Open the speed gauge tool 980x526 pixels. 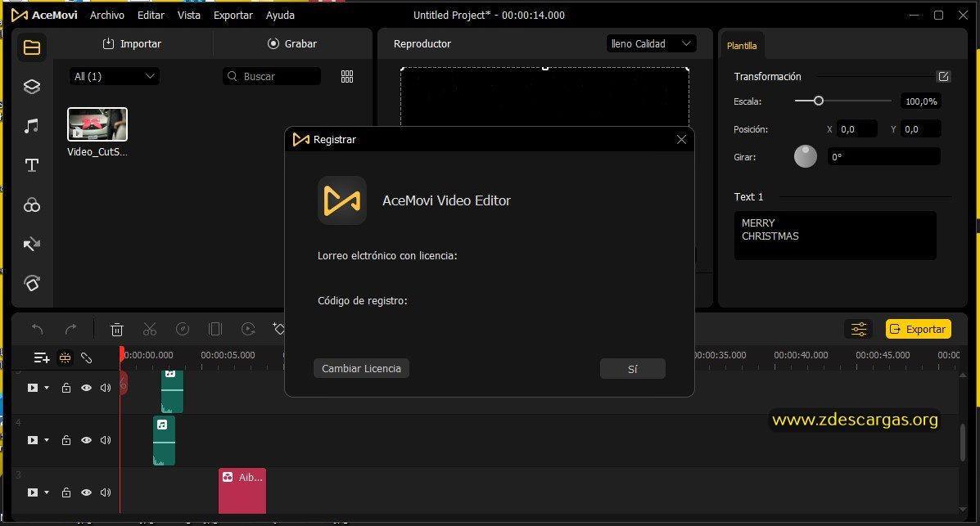click(x=183, y=329)
